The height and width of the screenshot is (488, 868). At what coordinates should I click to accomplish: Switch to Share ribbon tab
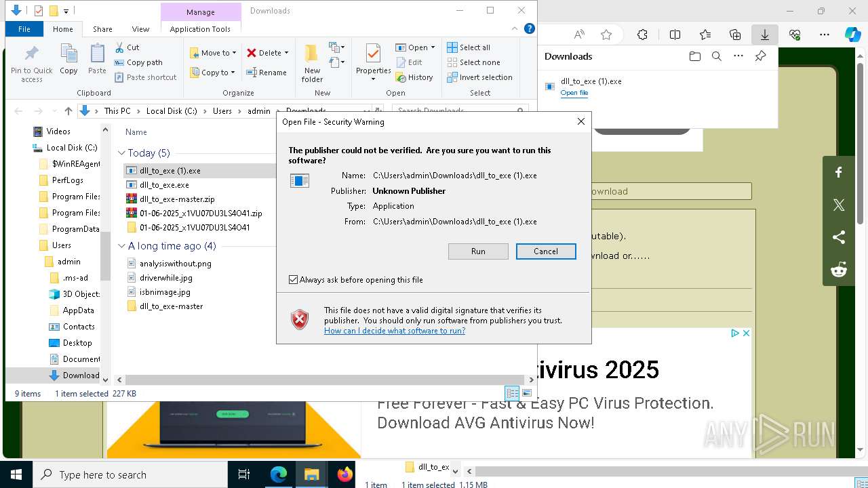[x=102, y=29]
